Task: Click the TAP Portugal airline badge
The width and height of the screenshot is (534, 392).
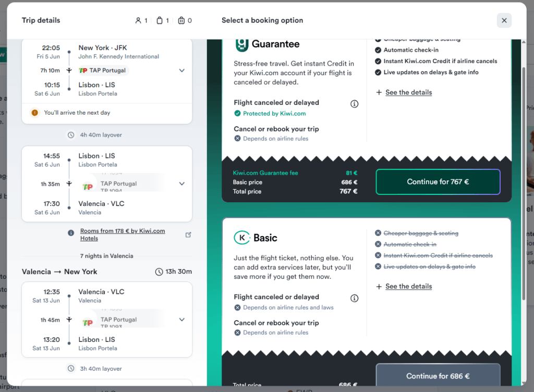Action: (102, 70)
